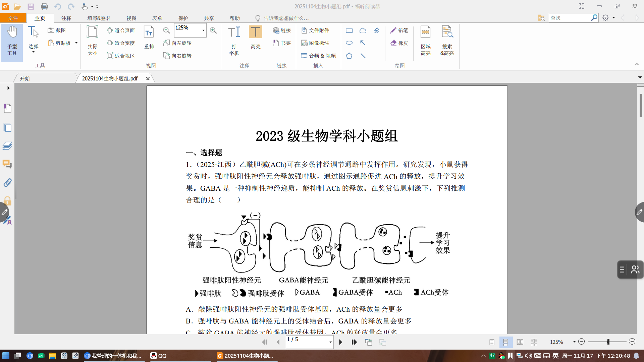644x362 pixels.
Task: Expand the clipboard dropdown arrow
Action: [x=76, y=43]
